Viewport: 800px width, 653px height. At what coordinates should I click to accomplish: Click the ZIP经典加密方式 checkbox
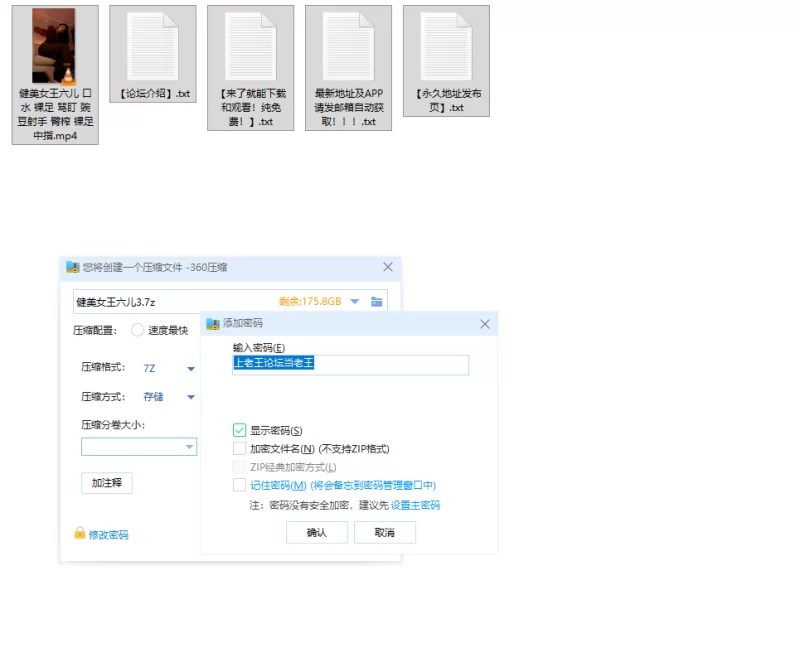tap(239, 467)
